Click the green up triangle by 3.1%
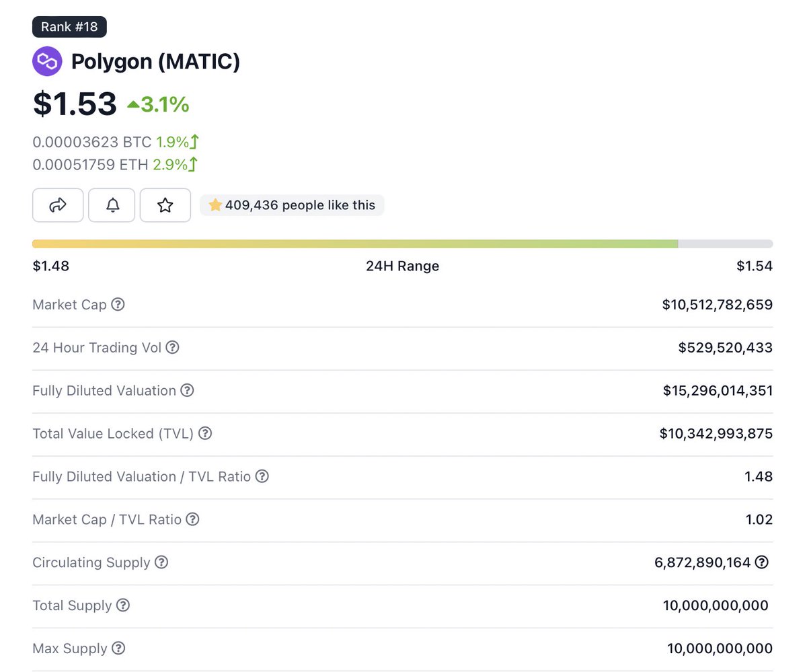The width and height of the screenshot is (807, 672). point(133,104)
